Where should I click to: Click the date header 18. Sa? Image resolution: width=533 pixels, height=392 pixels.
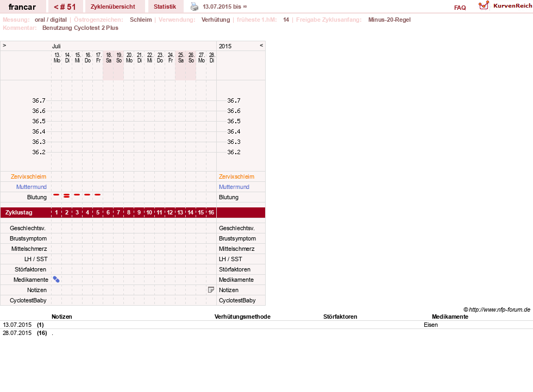pos(109,58)
